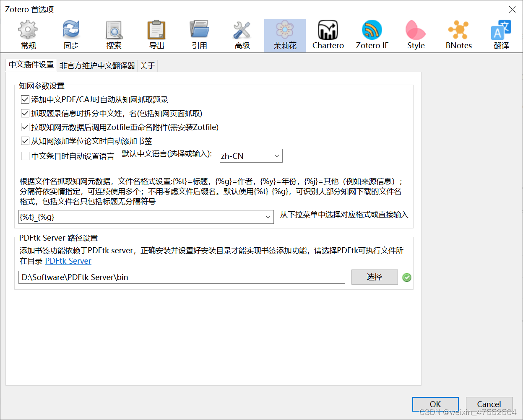Open the zh-CN default language dropdown

(x=251, y=156)
